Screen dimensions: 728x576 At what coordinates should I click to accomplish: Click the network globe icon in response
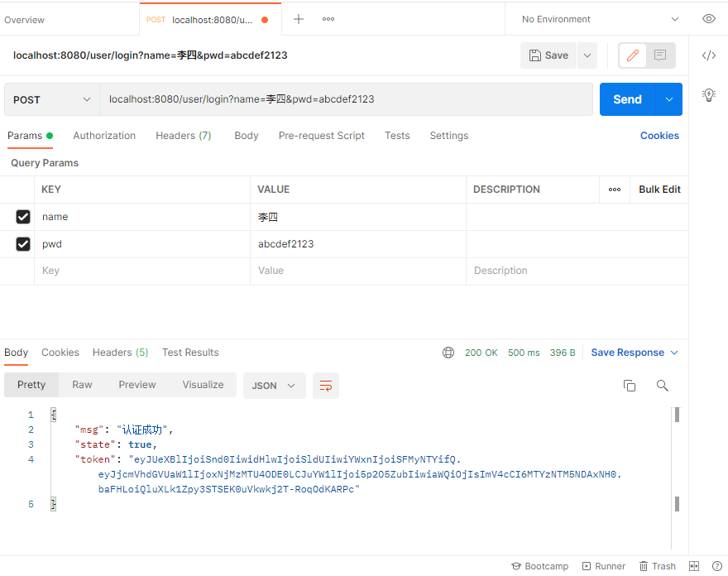pyautogui.click(x=448, y=353)
